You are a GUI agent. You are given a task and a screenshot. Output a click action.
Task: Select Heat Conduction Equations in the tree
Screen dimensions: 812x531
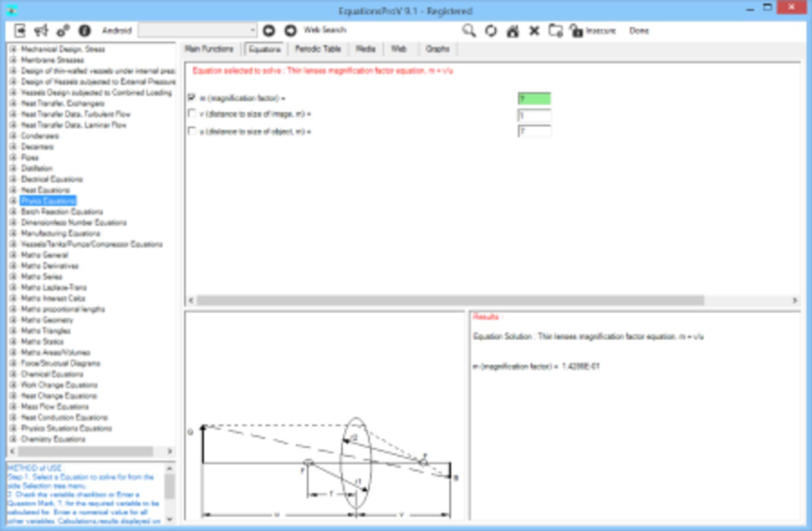pos(64,417)
